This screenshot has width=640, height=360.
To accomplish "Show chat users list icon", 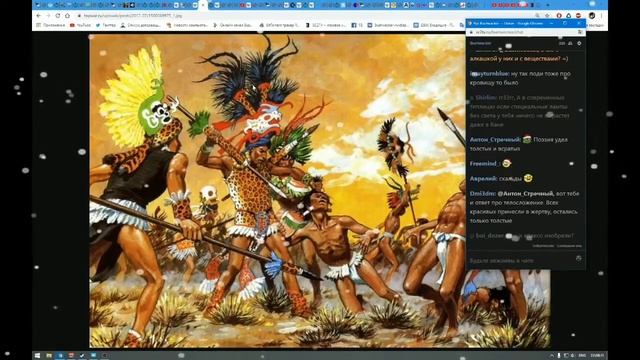I will pyautogui.click(x=571, y=43).
